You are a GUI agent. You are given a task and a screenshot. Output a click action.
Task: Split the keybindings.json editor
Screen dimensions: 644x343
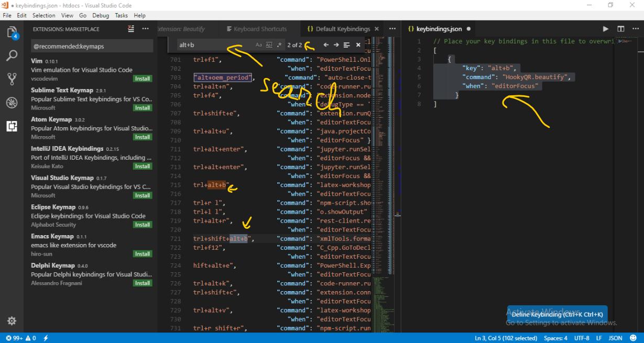click(x=621, y=29)
